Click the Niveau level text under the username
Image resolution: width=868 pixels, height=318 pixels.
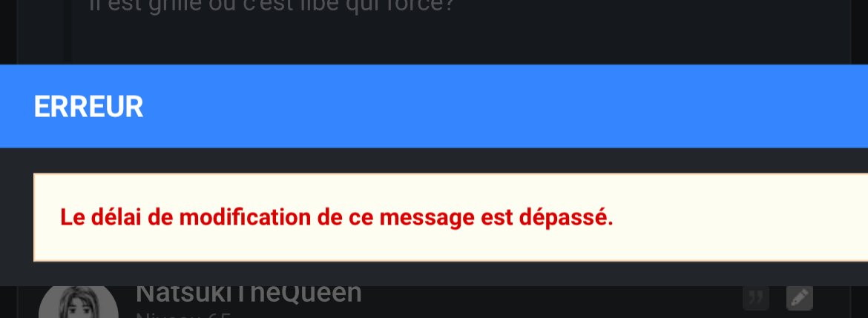point(183,315)
